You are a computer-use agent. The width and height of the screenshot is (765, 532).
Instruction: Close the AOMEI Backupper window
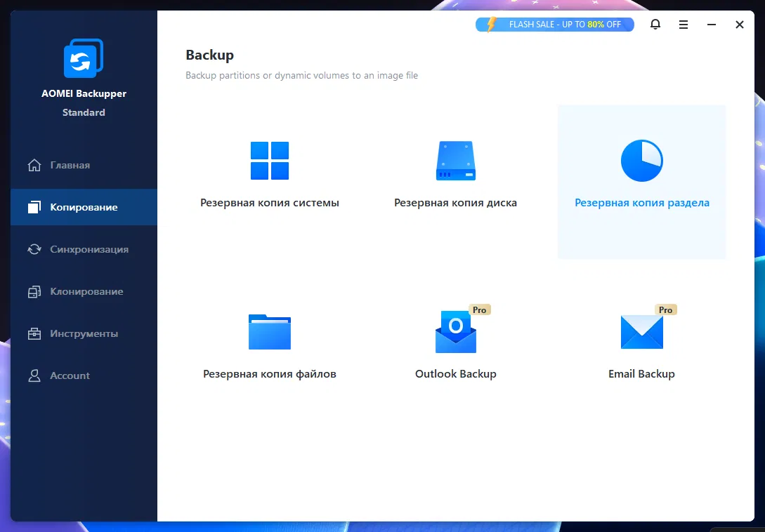click(740, 25)
